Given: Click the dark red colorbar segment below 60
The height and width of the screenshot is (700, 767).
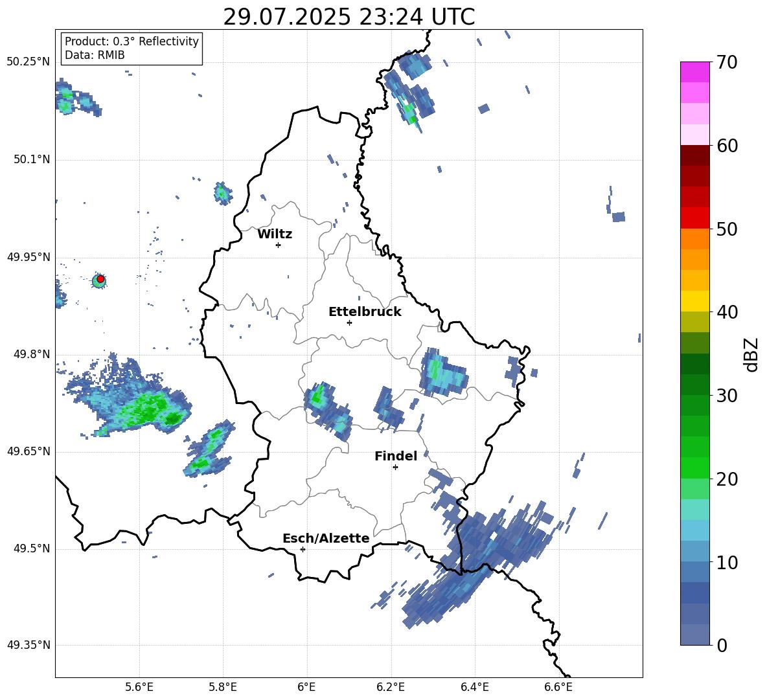Looking at the screenshot, I should coord(694,155).
